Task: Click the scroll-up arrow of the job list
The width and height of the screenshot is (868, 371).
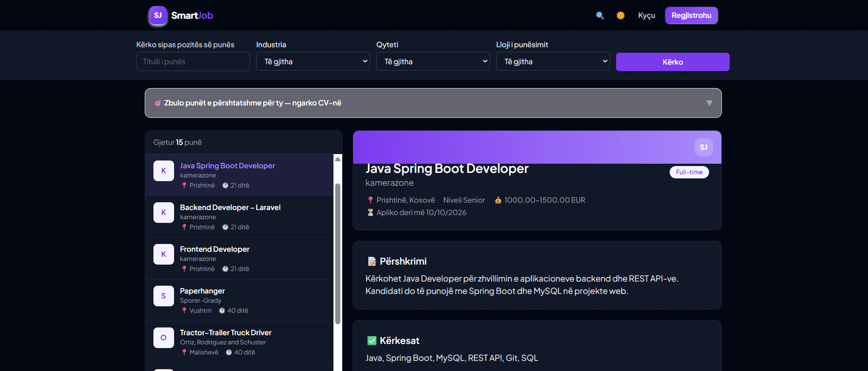Action: [338, 159]
